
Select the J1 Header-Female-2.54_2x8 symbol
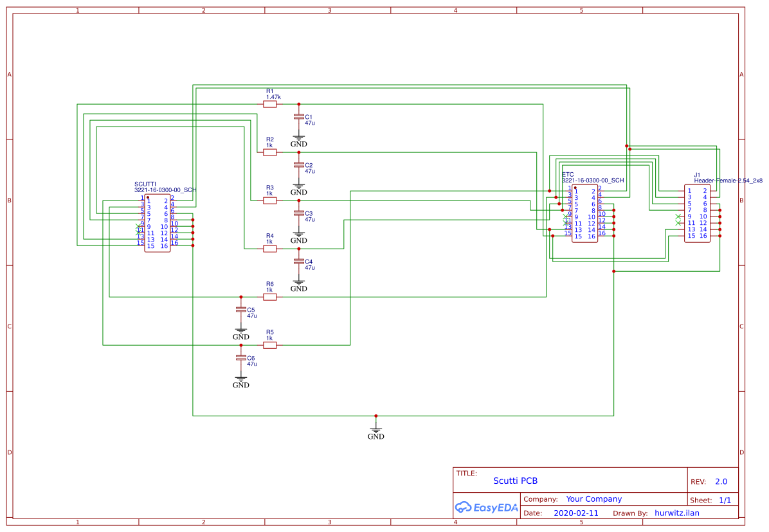[x=698, y=212]
